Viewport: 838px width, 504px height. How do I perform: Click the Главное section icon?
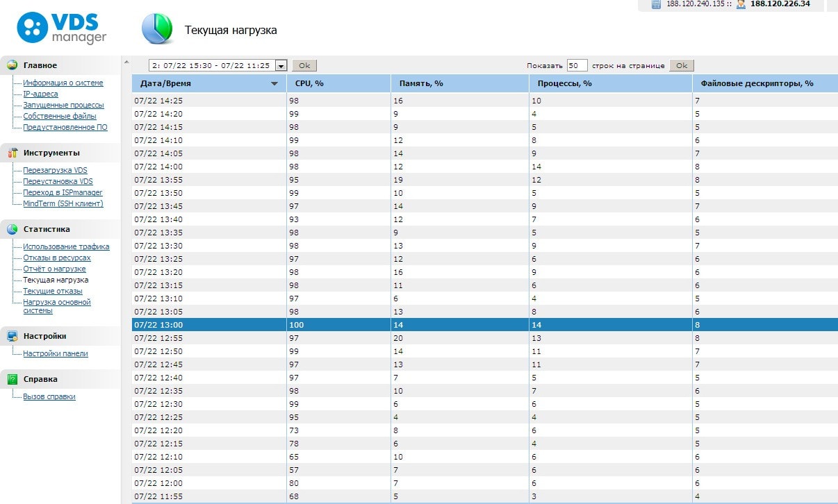click(12, 65)
